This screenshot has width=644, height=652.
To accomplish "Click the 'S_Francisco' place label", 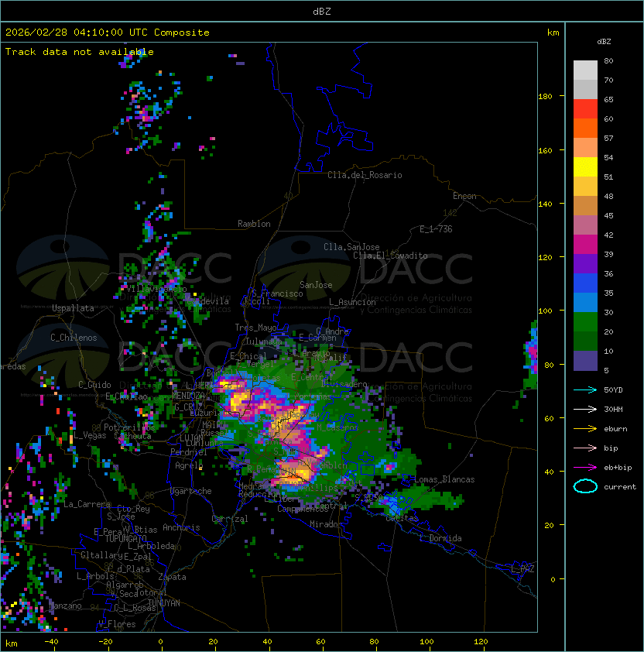I will click(277, 293).
